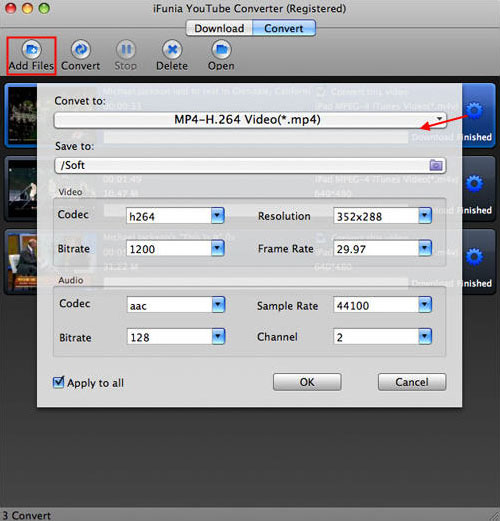Expand the Audio Bitrate 128 dropdown

218,337
